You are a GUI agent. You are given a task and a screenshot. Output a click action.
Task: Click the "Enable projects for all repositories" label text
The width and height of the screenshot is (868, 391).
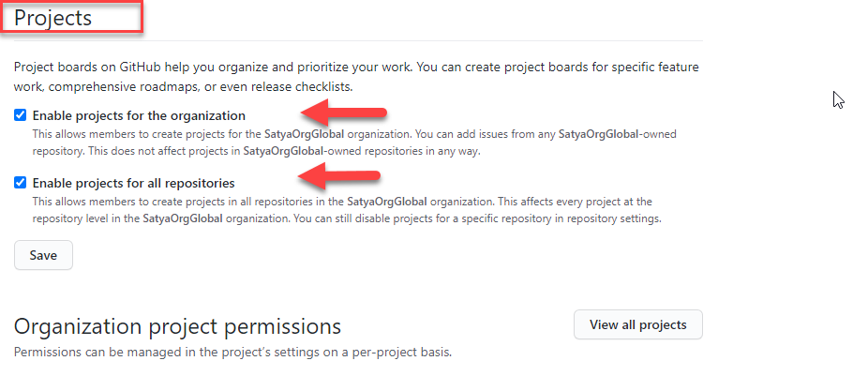coord(133,183)
